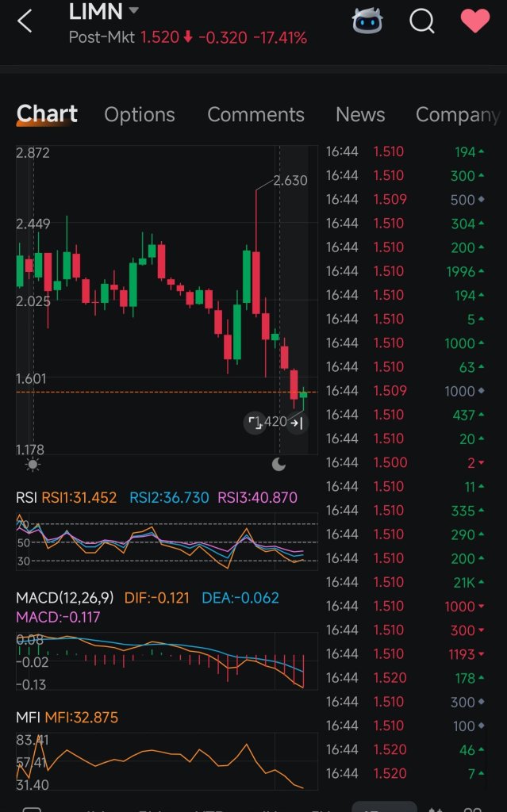Image resolution: width=507 pixels, height=812 pixels.
Task: Tap the search magnifier icon
Action: pyautogui.click(x=422, y=21)
